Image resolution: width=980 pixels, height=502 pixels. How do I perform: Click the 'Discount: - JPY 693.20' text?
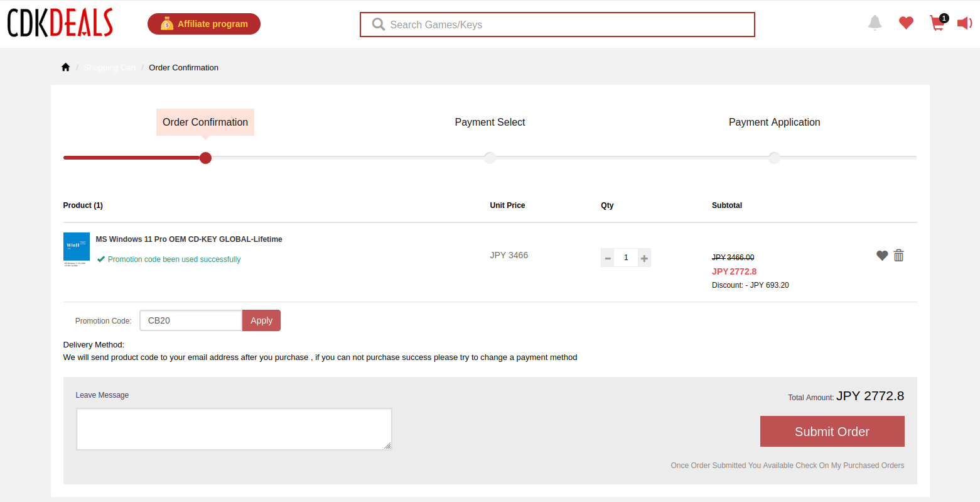[x=750, y=285]
